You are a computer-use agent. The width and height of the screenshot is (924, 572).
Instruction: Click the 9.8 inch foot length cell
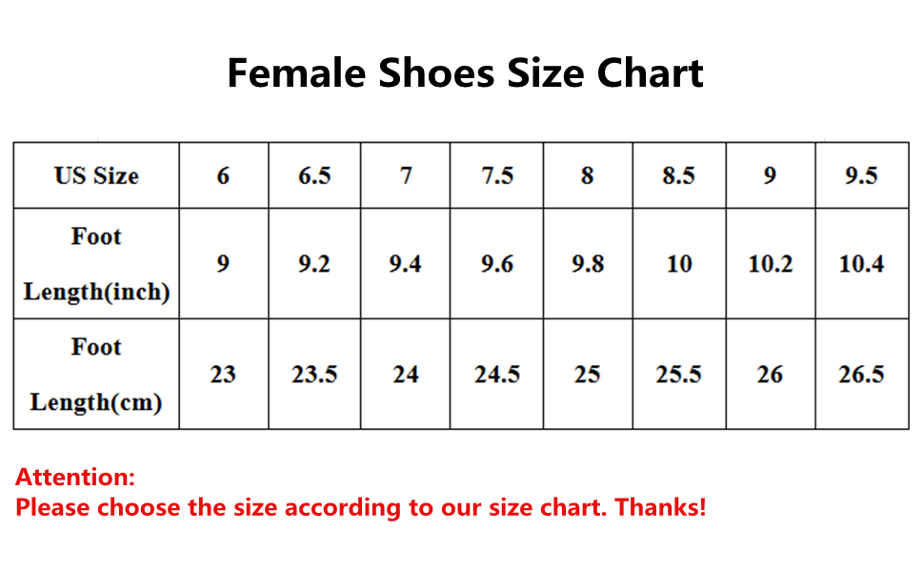(x=588, y=263)
